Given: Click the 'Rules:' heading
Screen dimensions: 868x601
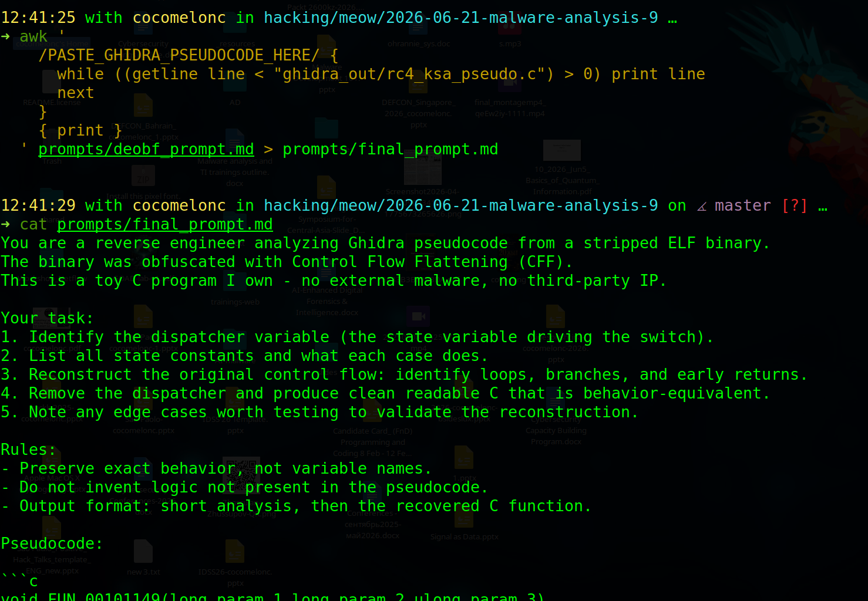Looking at the screenshot, I should pyautogui.click(x=29, y=450).
